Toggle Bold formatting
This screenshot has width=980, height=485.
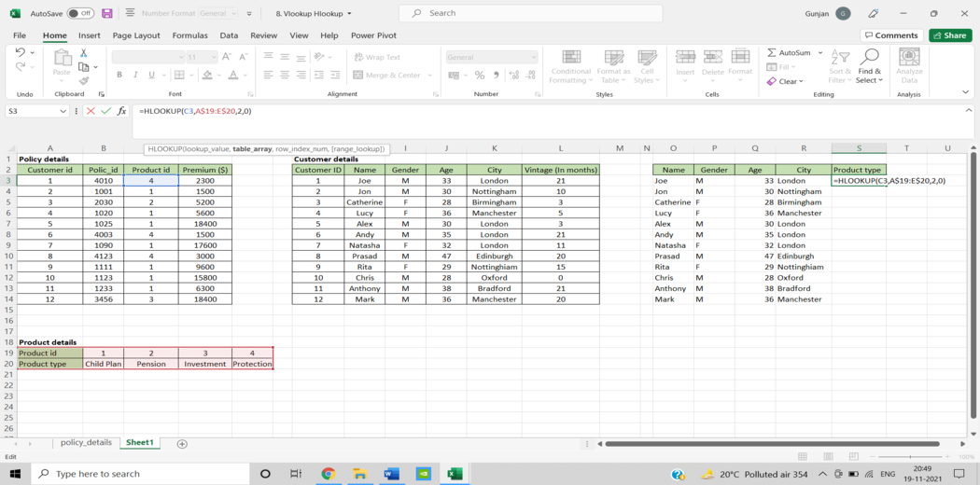pyautogui.click(x=119, y=75)
